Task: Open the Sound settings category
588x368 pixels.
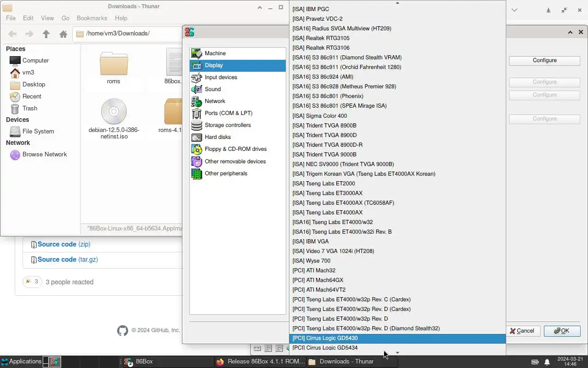Action: pyautogui.click(x=237, y=89)
